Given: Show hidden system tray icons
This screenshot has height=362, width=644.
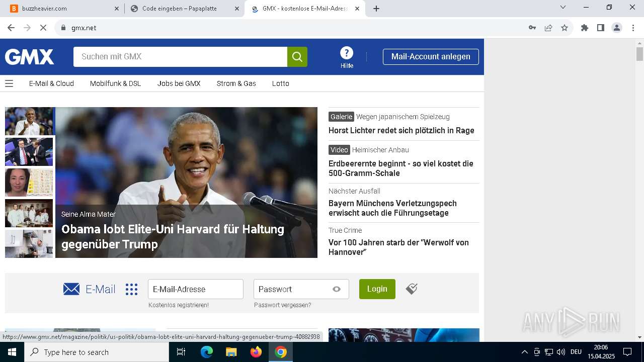Looking at the screenshot, I should click(x=525, y=352).
